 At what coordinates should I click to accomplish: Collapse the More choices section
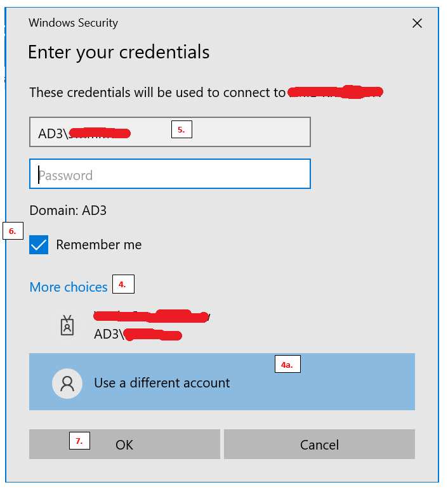(x=69, y=287)
